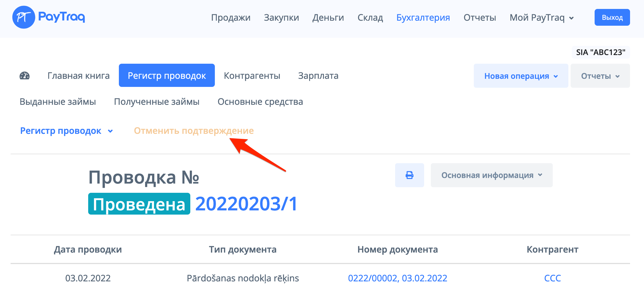
Task: Click Отменить подтверждение link
Action: [194, 131]
